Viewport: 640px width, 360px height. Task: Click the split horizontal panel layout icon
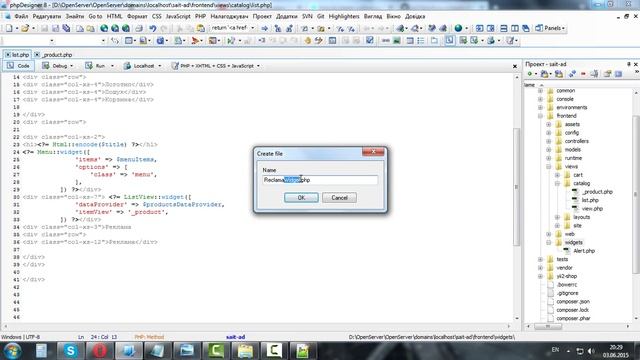click(x=504, y=28)
